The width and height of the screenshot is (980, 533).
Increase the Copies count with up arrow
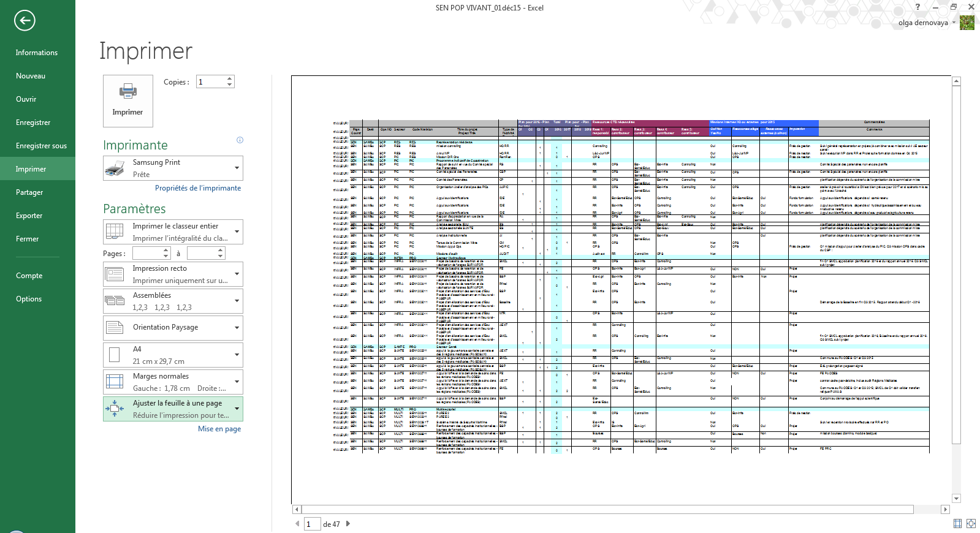[230, 78]
